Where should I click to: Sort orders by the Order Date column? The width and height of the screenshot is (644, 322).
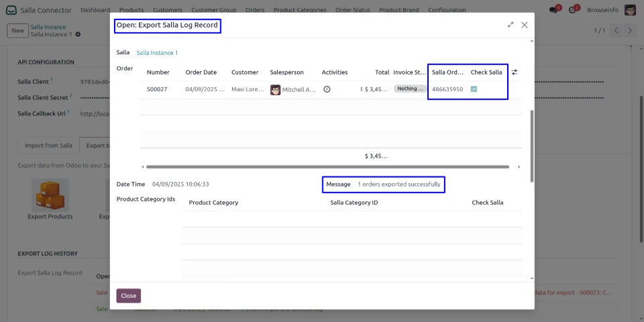point(201,72)
